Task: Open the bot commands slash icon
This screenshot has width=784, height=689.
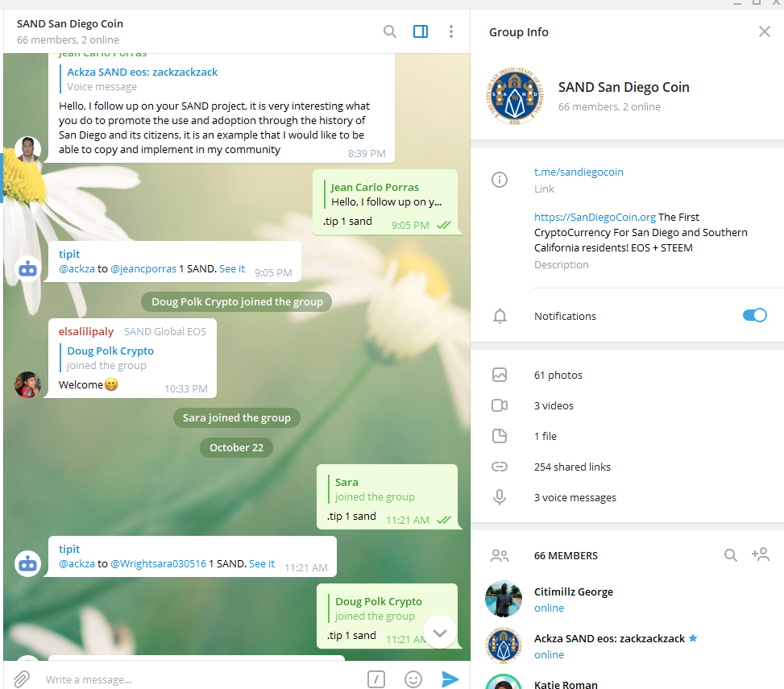Action: [376, 679]
